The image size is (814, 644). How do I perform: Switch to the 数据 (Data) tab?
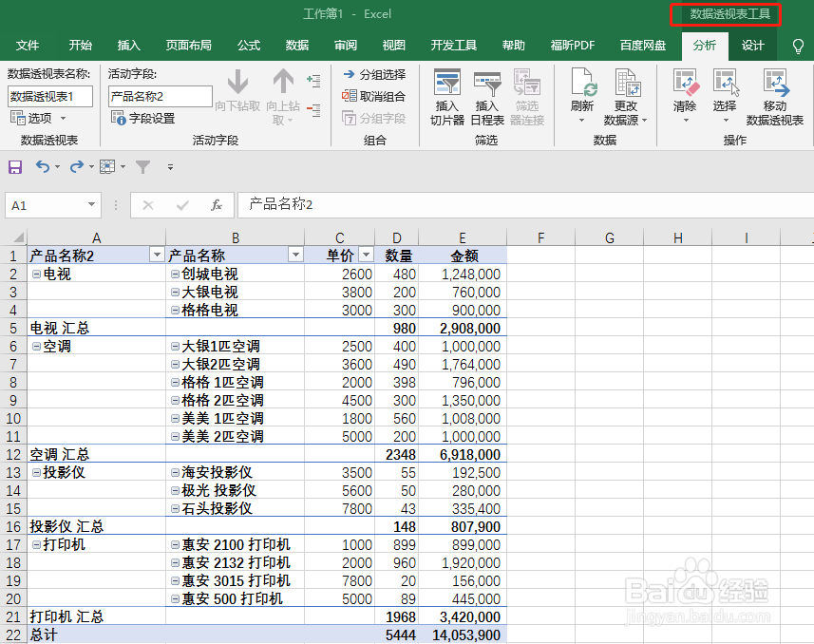[297, 46]
